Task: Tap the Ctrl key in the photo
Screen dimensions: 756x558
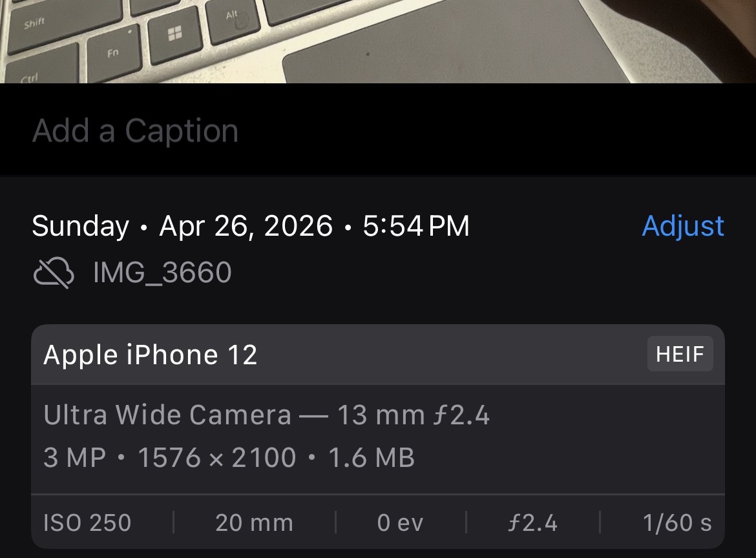Action: (29, 77)
